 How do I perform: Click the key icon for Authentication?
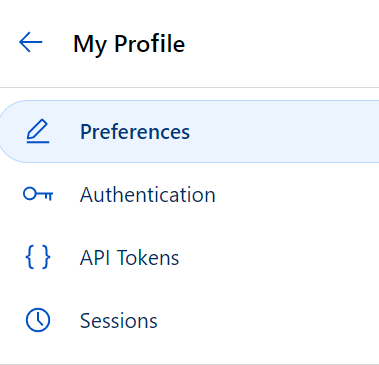pyautogui.click(x=38, y=194)
